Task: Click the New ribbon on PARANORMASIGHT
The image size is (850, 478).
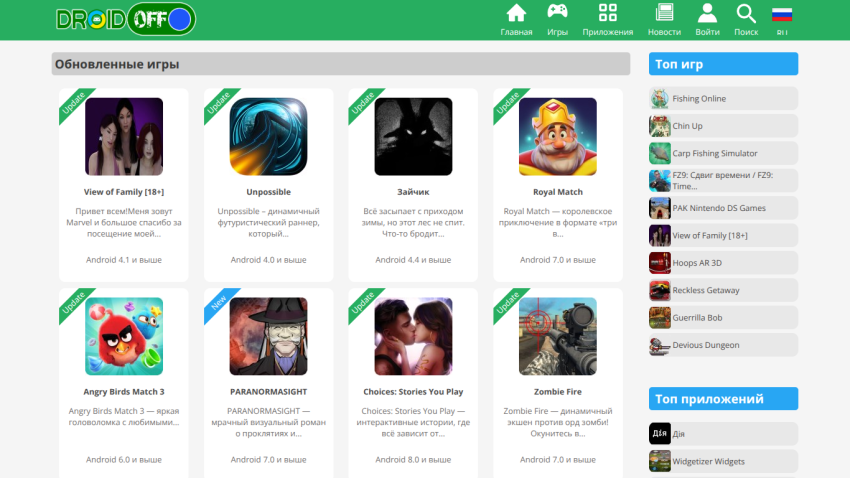Action: tap(218, 303)
